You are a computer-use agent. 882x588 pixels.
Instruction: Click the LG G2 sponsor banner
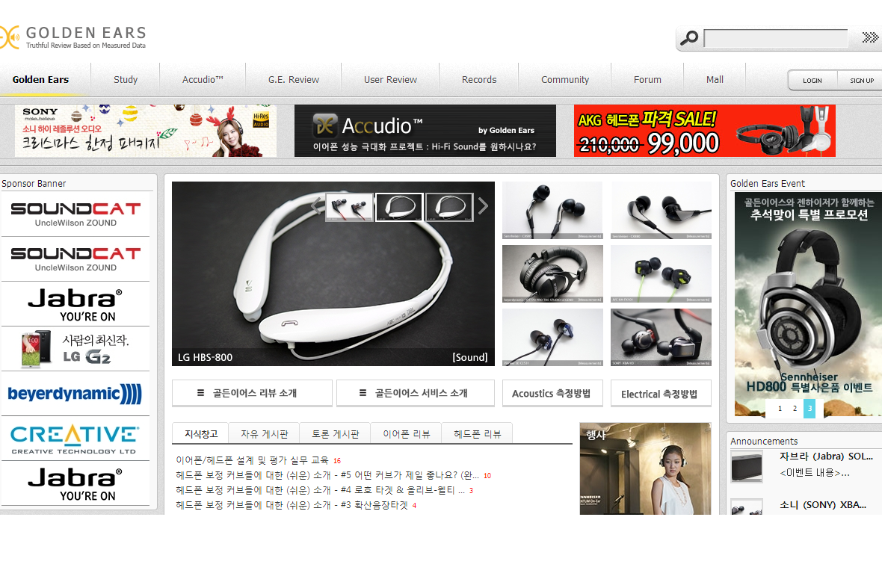(75, 348)
